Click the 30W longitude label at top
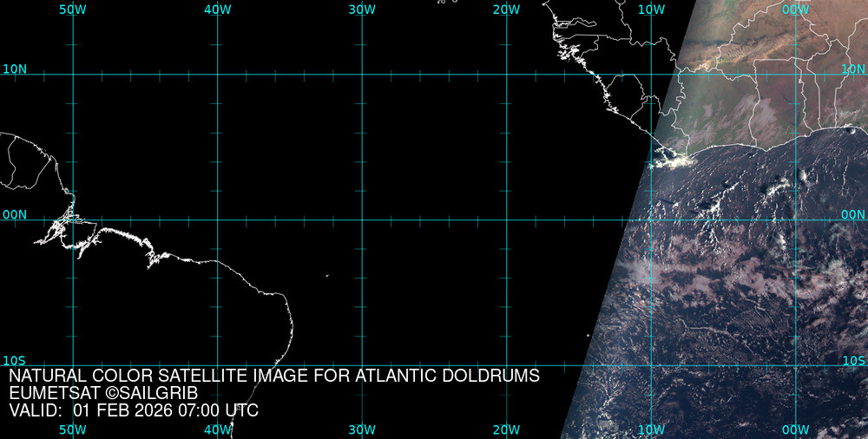The height and width of the screenshot is (439, 868). [362, 10]
